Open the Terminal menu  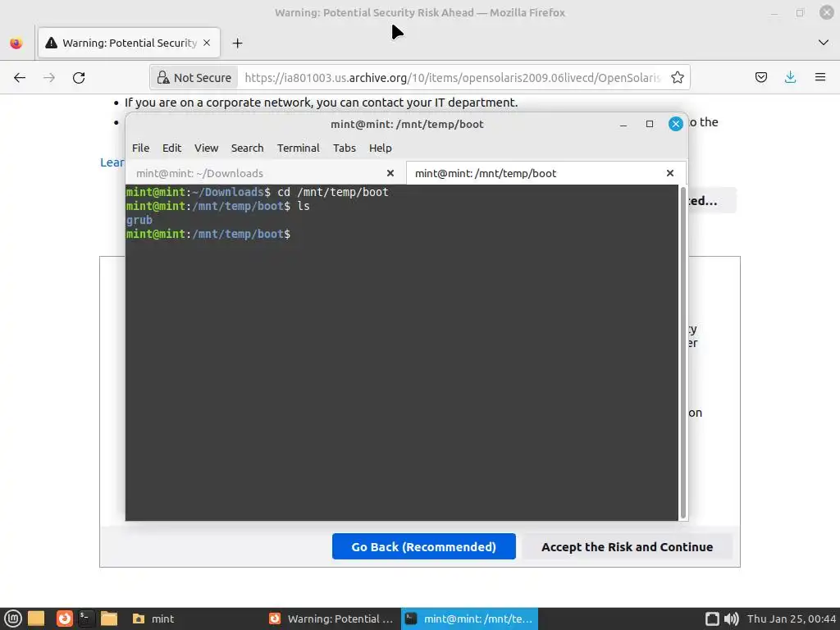pyautogui.click(x=299, y=148)
